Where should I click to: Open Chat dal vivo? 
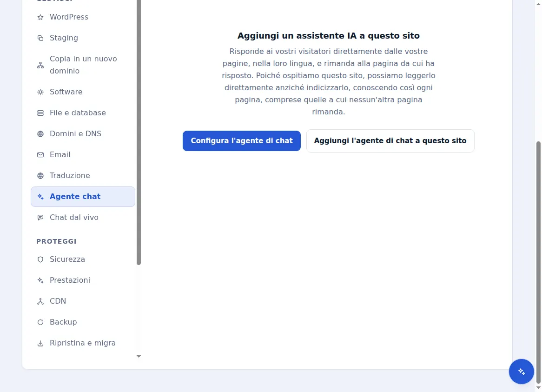pyautogui.click(x=83, y=218)
